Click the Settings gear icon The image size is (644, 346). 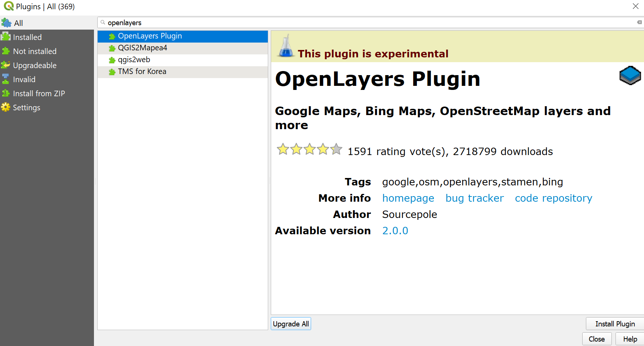coord(6,107)
